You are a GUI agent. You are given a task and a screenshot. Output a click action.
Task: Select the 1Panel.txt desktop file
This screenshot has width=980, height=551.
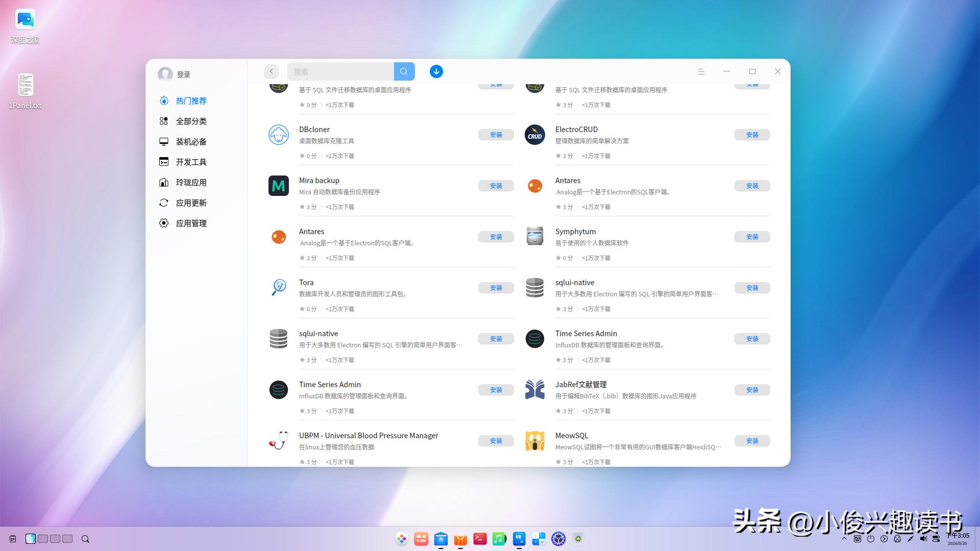click(x=25, y=91)
